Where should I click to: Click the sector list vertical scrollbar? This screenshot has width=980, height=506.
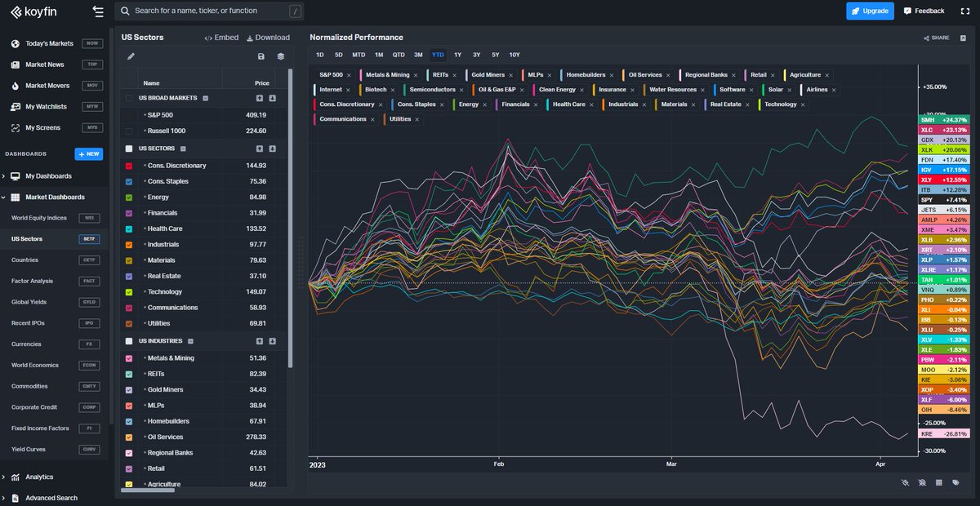coord(290,216)
